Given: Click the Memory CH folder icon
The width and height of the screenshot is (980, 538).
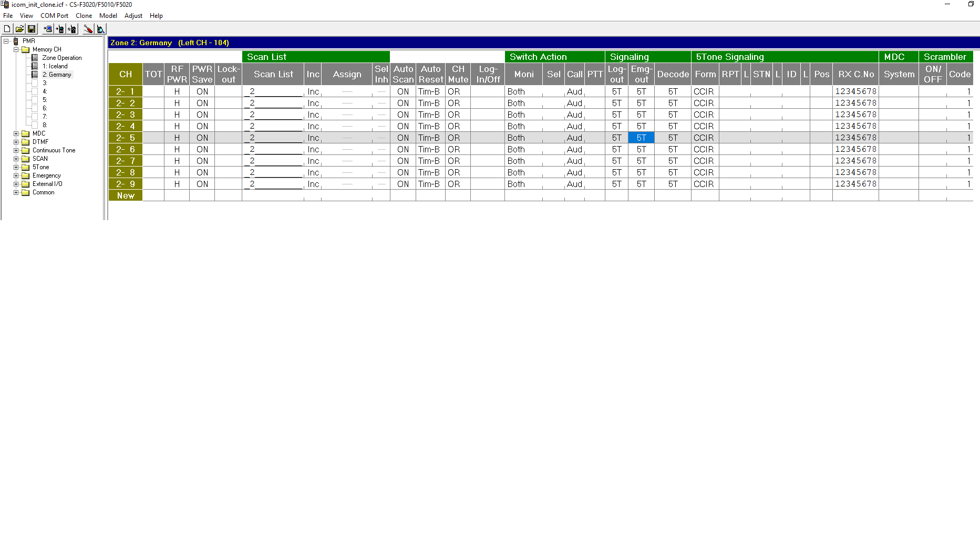Looking at the screenshot, I should [x=25, y=49].
